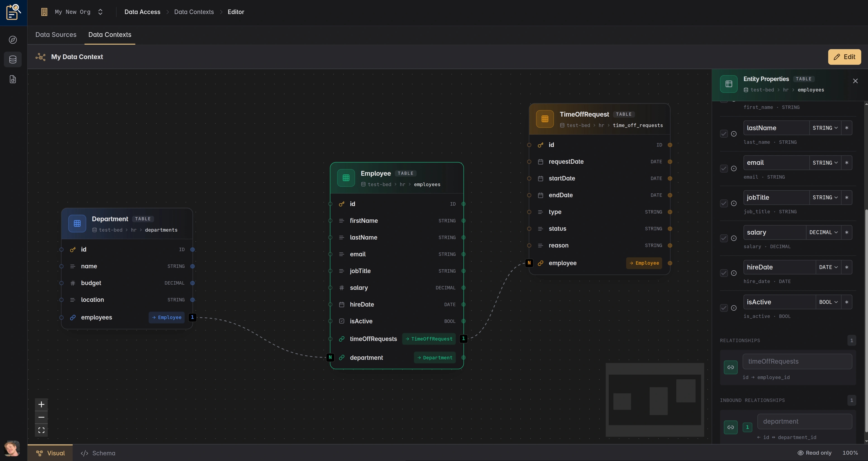Switch to the Data Sources tab

tap(56, 35)
